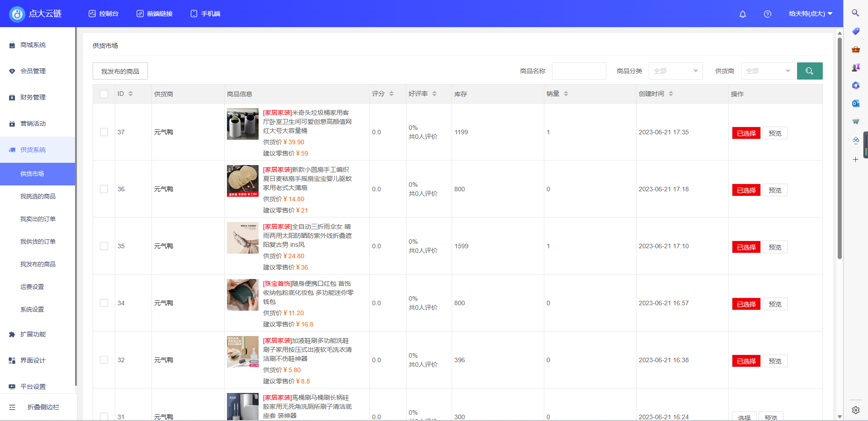Switch to 前端链接 in top menu

coord(154,14)
